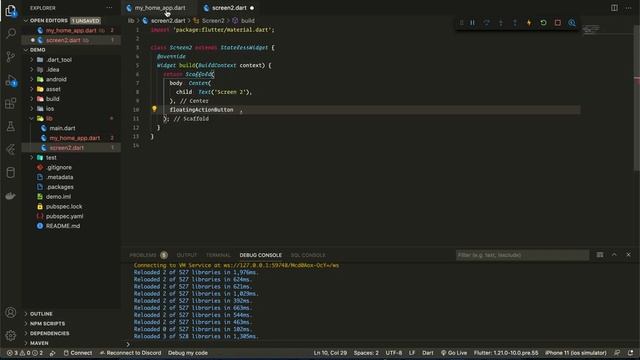Click Reconnect to Discord in status bar
The image size is (640, 360).
coord(130,353)
